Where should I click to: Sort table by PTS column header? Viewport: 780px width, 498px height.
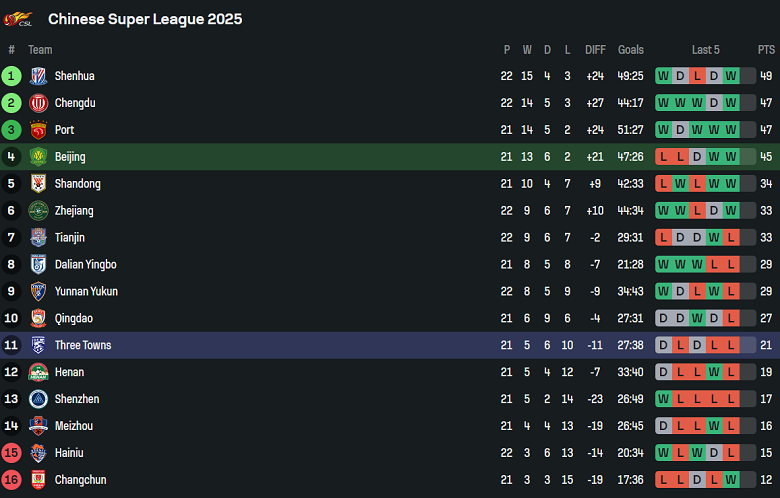coord(766,50)
